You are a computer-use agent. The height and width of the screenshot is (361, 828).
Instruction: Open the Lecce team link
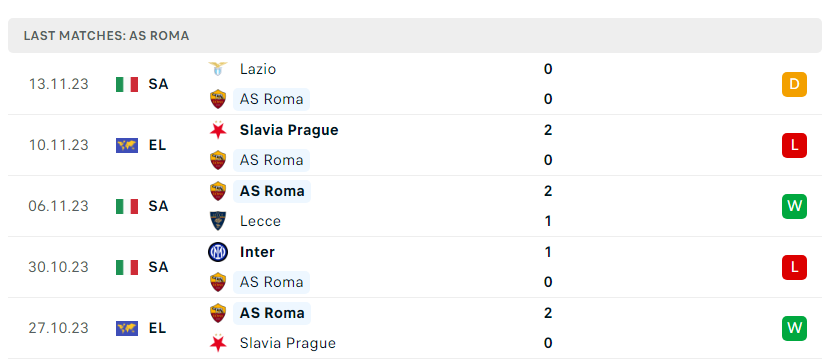coord(260,221)
